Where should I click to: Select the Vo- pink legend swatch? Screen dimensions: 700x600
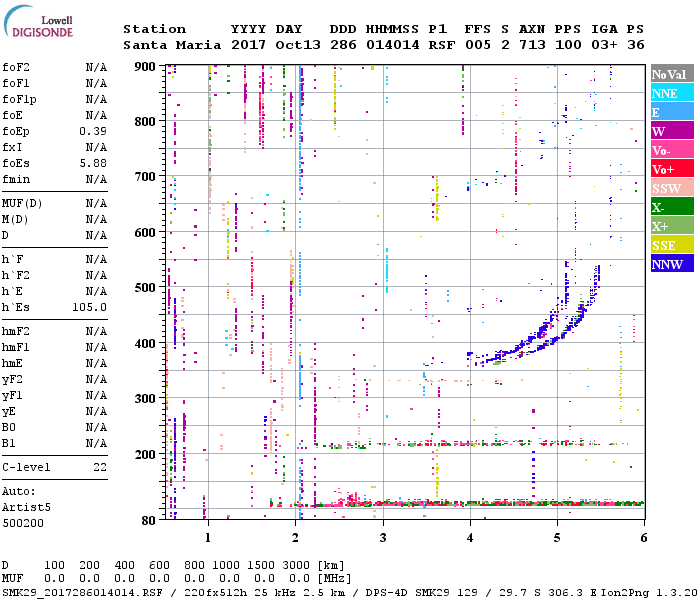click(x=672, y=150)
